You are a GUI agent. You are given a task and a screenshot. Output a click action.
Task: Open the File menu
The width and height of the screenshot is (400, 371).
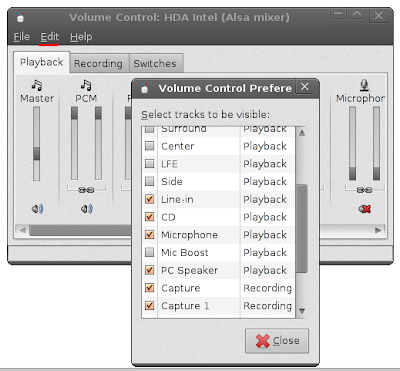click(x=22, y=37)
